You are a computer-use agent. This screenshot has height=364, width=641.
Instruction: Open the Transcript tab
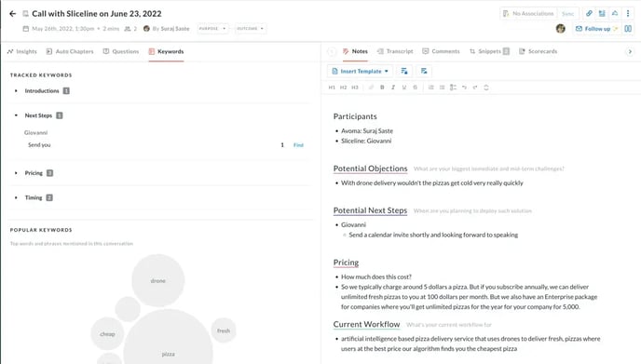pyautogui.click(x=395, y=51)
